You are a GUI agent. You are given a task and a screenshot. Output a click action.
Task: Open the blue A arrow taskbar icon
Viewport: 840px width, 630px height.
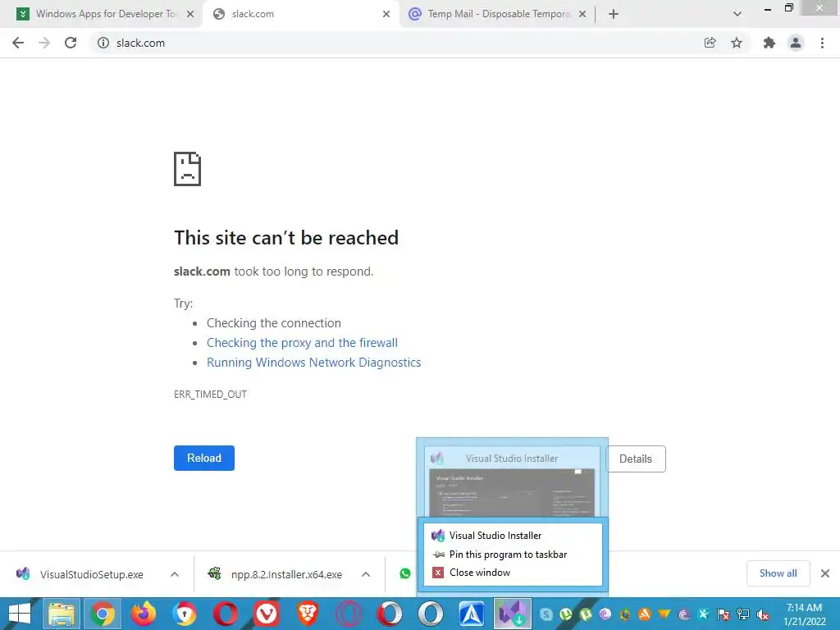click(x=472, y=614)
